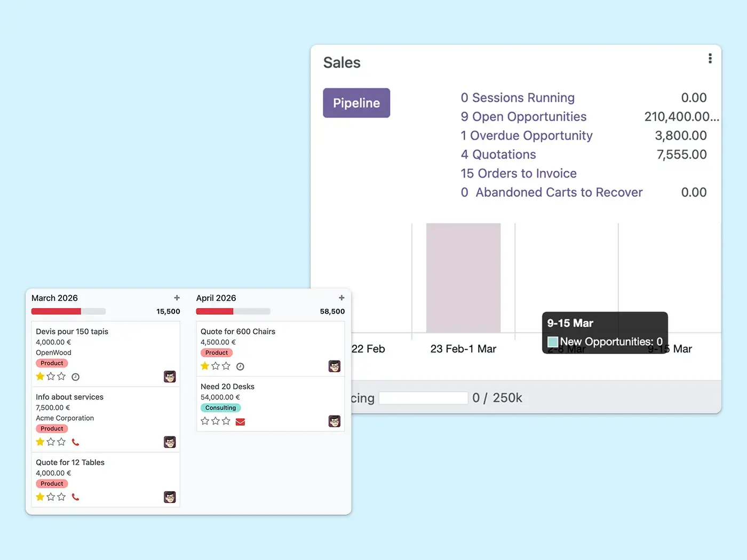The width and height of the screenshot is (747, 560).
Task: Click the salesperson avatar on Need 20 Desks card
Action: [335, 421]
